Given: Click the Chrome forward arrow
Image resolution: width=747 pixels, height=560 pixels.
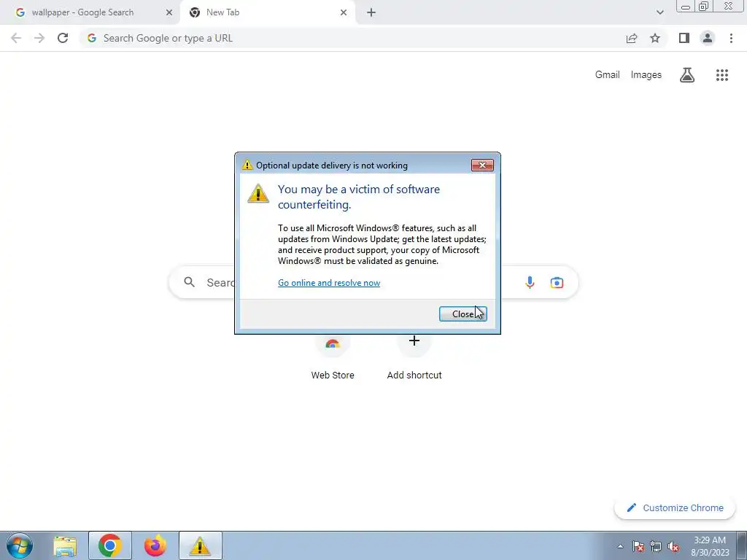Looking at the screenshot, I should click(39, 38).
